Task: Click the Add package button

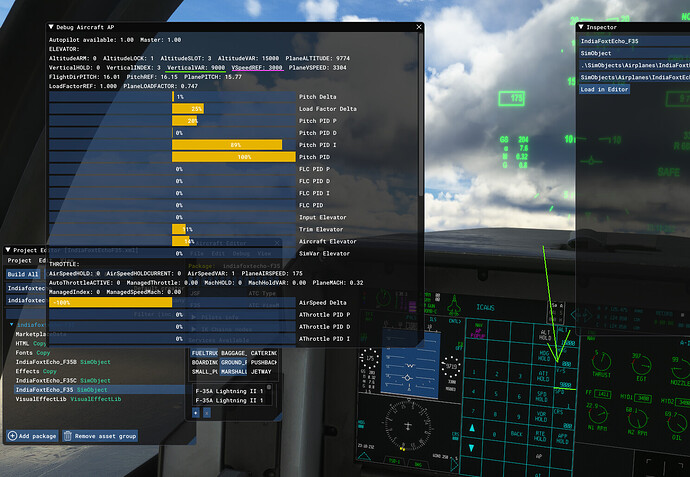Action: coord(32,436)
